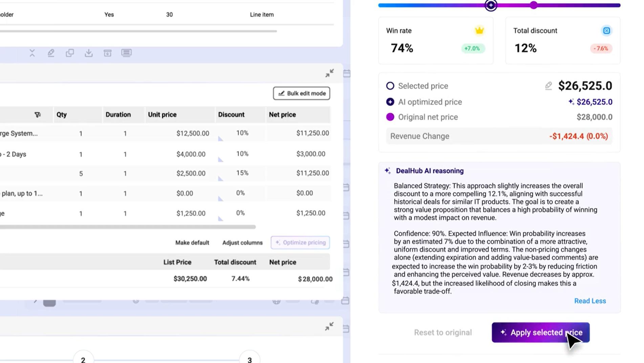Viewport: 644px width, 363px height.
Task: Enable Bulk edit mode
Action: point(301,93)
